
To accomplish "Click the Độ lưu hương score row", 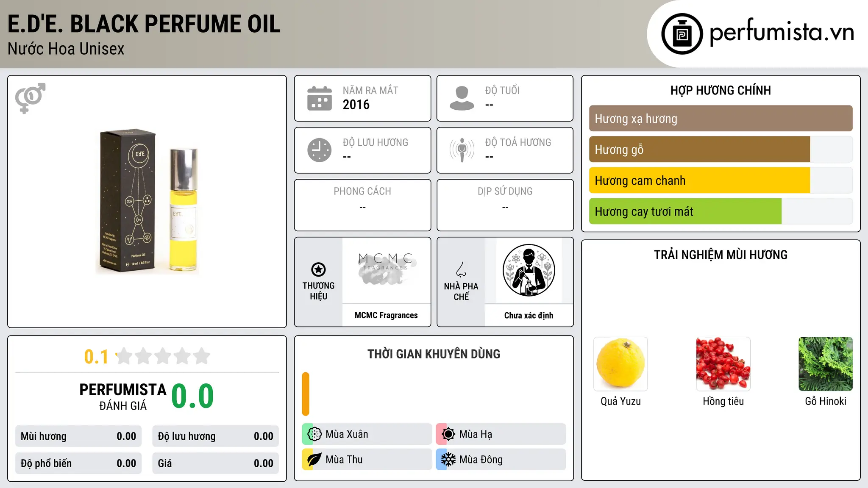I will (216, 436).
